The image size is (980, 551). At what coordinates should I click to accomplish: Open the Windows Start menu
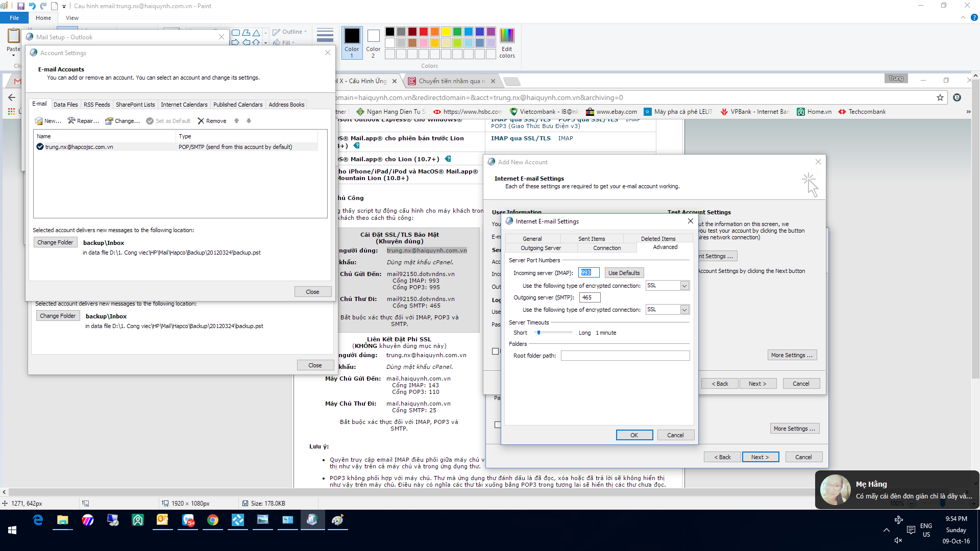(12, 530)
